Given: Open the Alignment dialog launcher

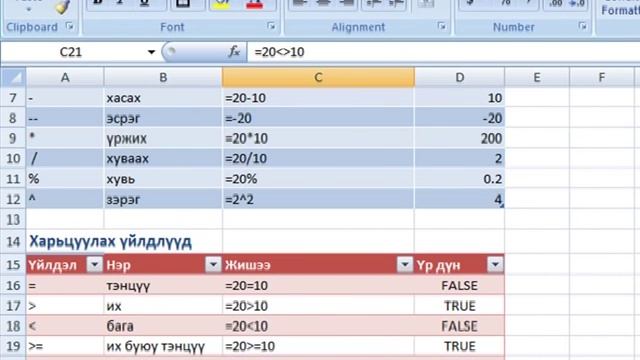Looking at the screenshot, I should [x=442, y=26].
